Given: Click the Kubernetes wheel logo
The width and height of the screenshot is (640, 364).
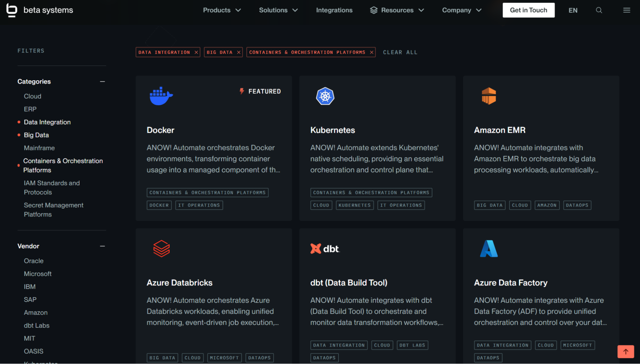Looking at the screenshot, I should (x=325, y=96).
